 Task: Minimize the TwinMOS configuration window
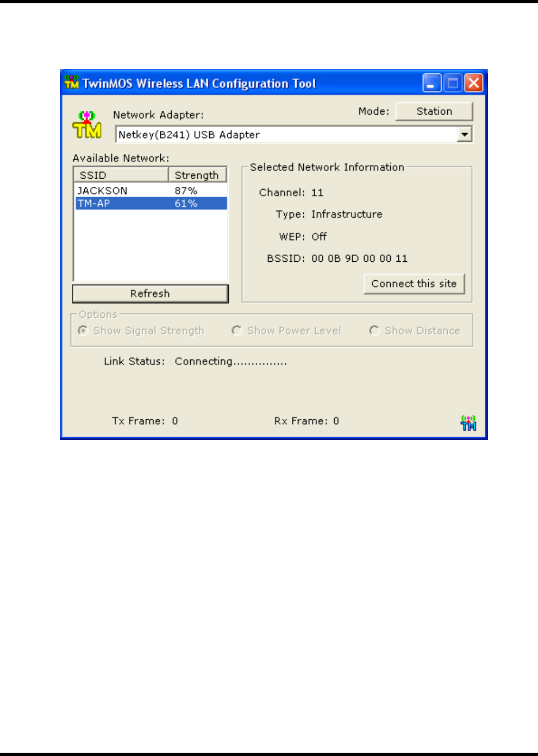point(432,83)
